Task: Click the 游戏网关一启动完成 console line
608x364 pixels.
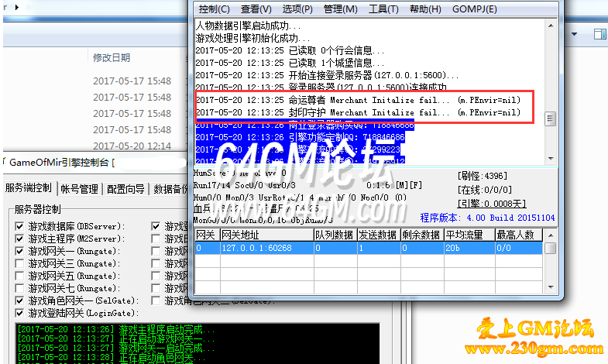Action: click(116, 348)
